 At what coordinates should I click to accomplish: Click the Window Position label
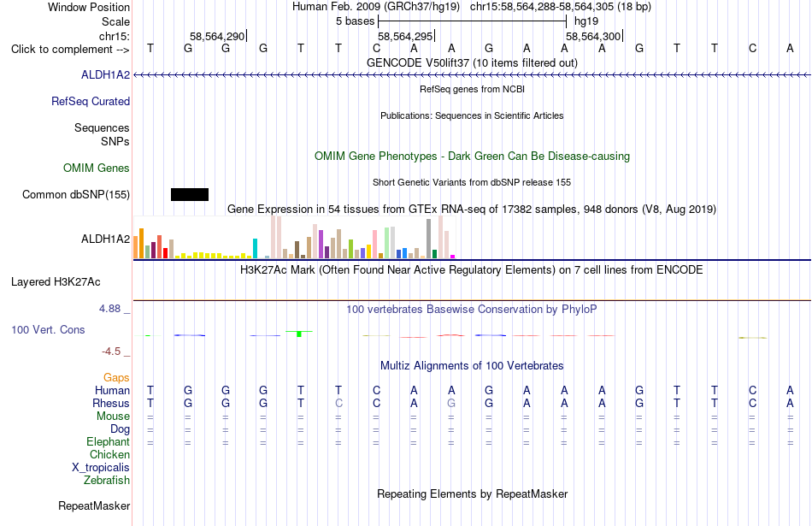click(x=89, y=7)
